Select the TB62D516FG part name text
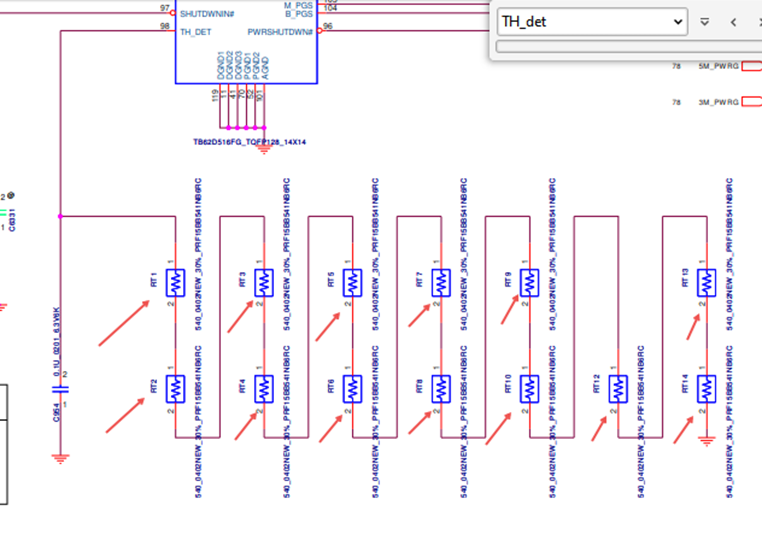The height and width of the screenshot is (546, 762). [249, 142]
